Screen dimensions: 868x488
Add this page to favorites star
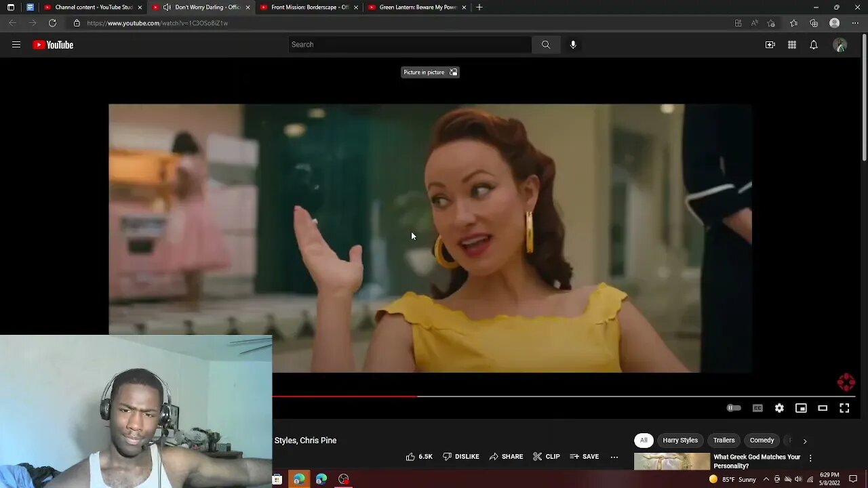tap(771, 23)
